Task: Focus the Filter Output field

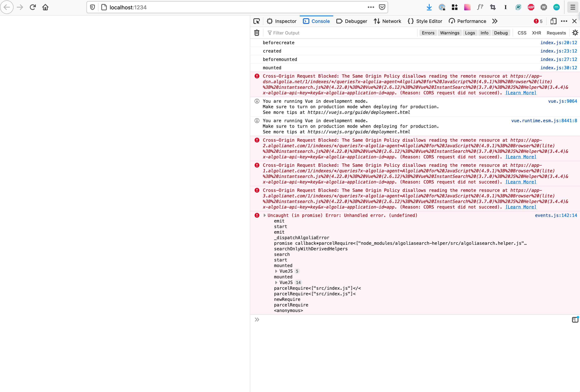Action: tap(341, 33)
